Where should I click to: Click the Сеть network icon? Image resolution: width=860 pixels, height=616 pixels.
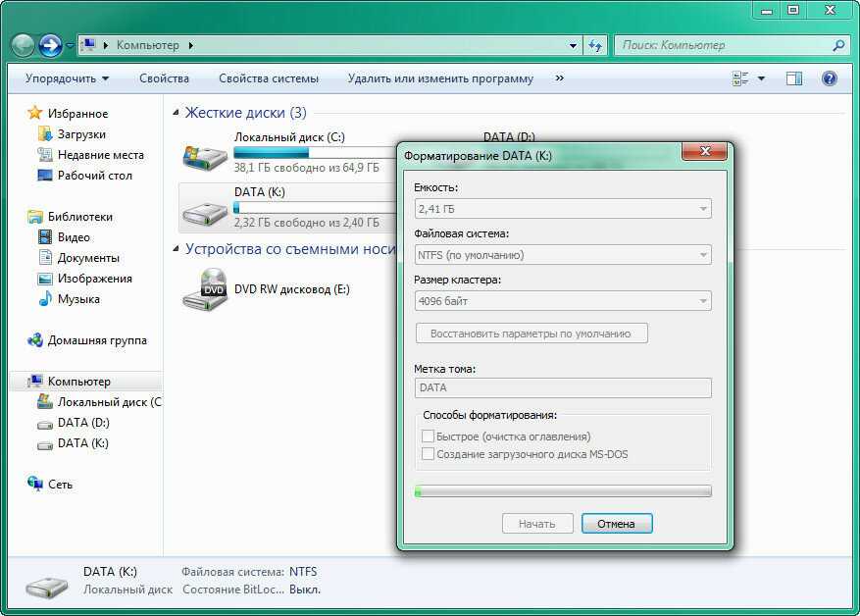coord(35,484)
